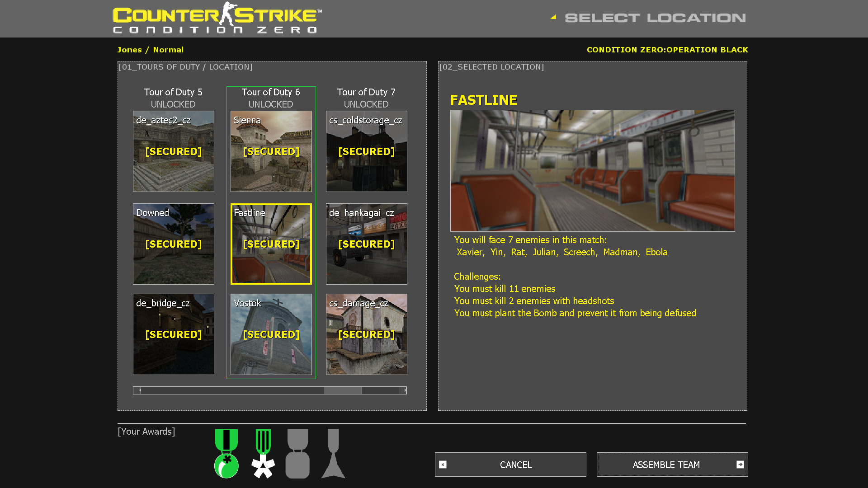View the Fastline location preview image
Viewport: 868px width, 488px height.
[592, 170]
